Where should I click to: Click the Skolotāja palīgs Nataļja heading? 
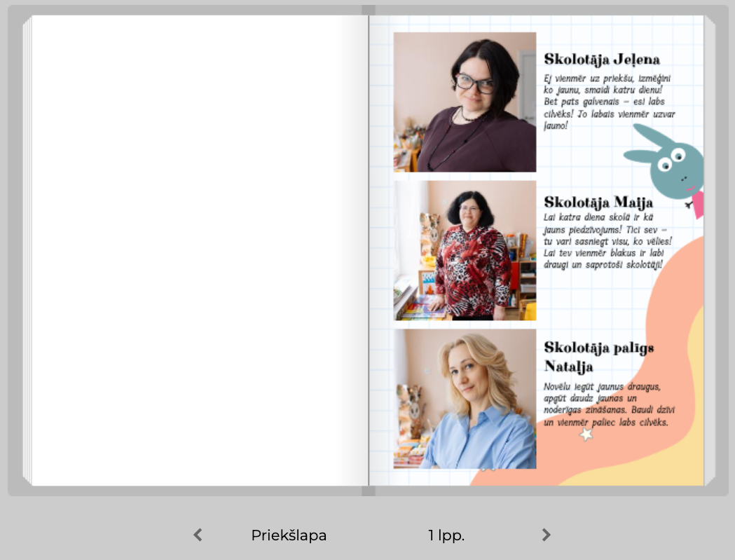click(x=598, y=357)
